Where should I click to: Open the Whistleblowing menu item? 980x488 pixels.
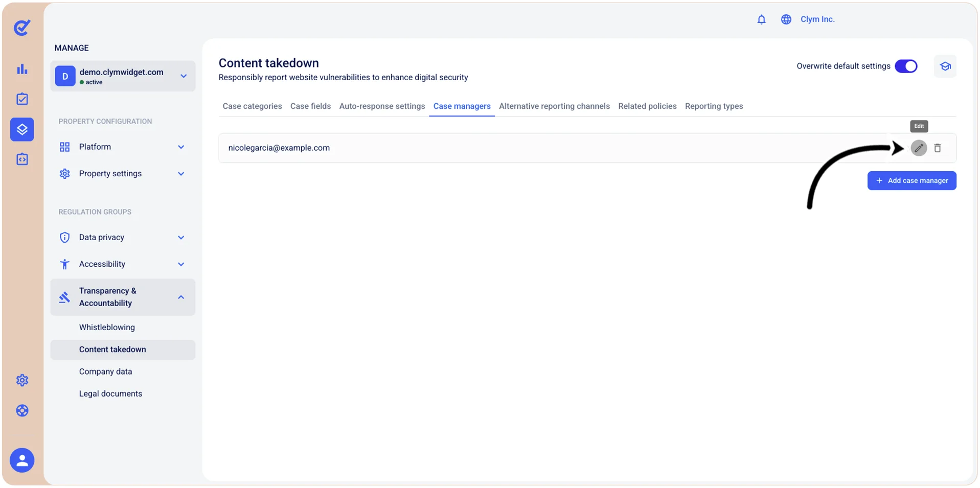[x=123, y=328]
